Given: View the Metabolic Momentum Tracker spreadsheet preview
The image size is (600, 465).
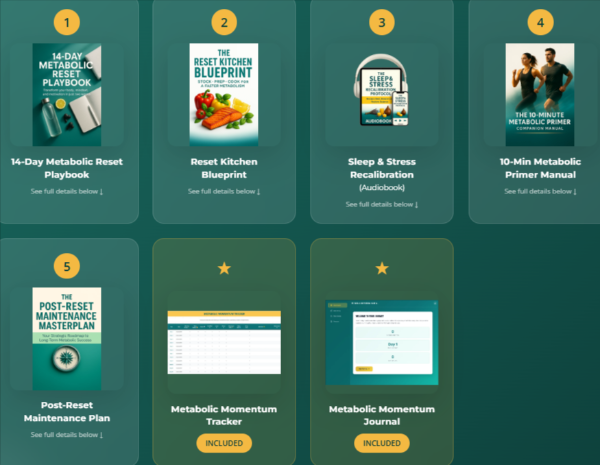Looking at the screenshot, I should pos(224,343).
